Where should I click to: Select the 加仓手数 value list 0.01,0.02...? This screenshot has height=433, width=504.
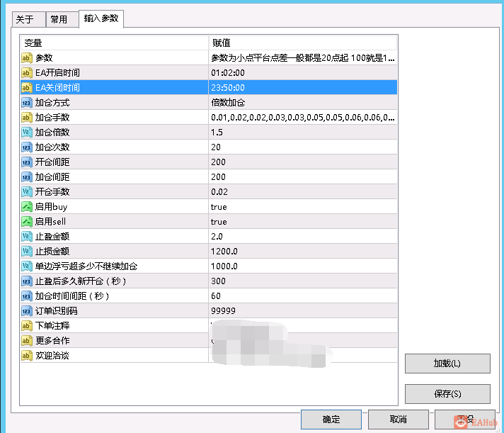coord(303,118)
